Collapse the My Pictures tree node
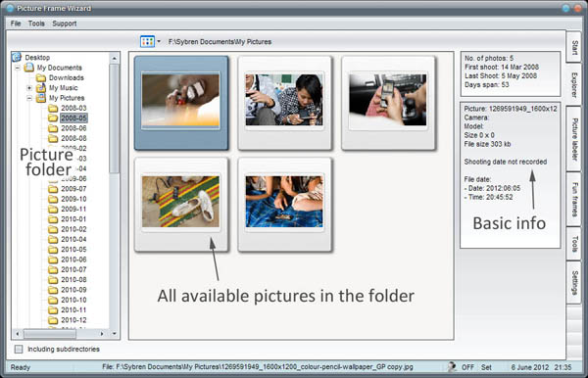 (29, 98)
